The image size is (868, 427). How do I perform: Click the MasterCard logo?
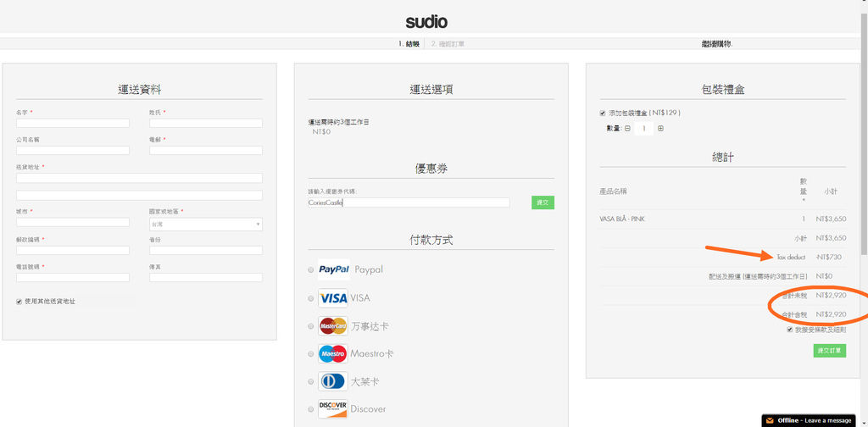point(333,326)
